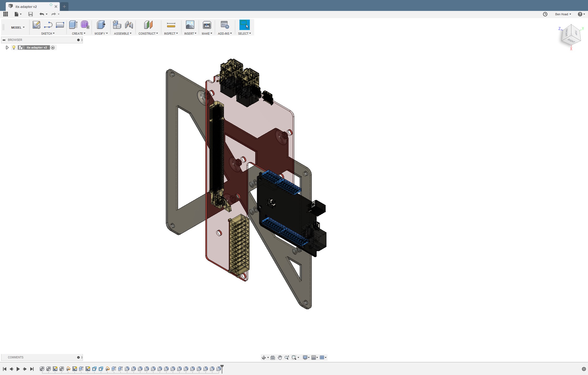Hide the Browser via the double-arrow icon
The width and height of the screenshot is (588, 375).
coord(4,40)
